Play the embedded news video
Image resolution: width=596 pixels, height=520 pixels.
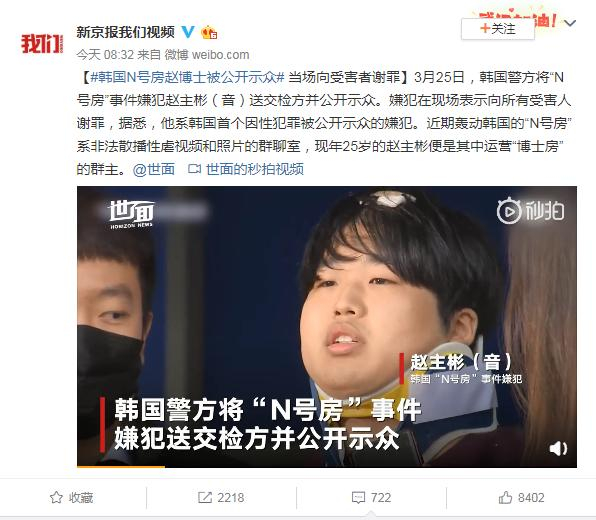coord(327,327)
